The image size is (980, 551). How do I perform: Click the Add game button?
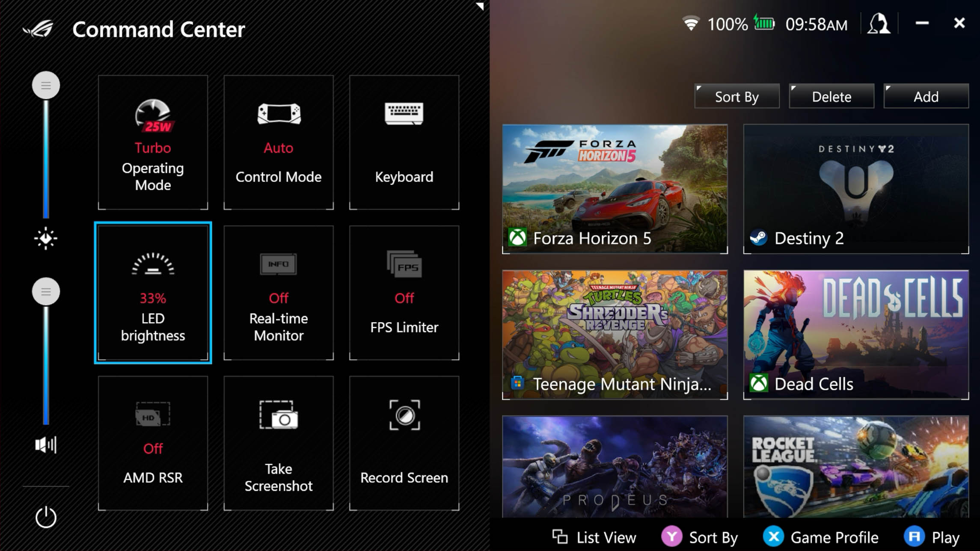coord(926,96)
